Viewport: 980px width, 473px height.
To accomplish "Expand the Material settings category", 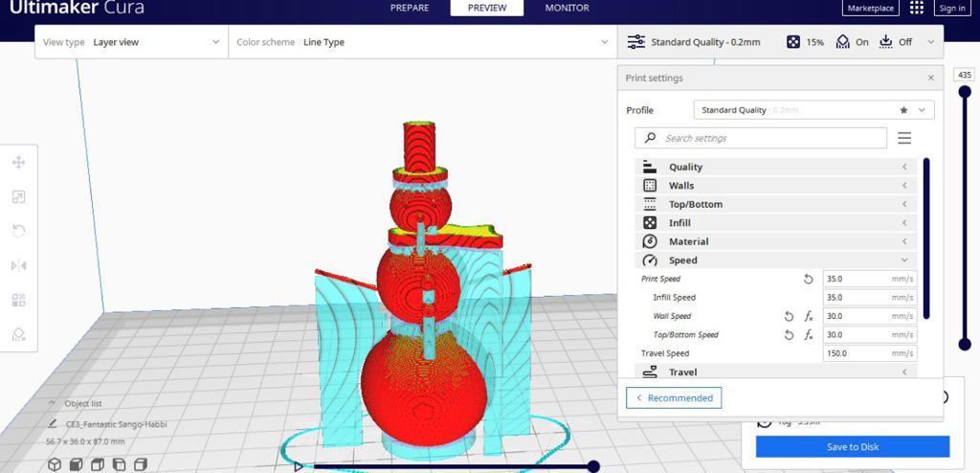I will tap(776, 241).
